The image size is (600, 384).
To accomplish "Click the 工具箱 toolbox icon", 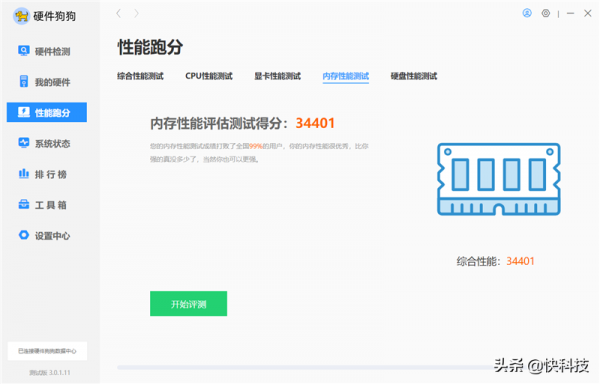I will (24, 205).
